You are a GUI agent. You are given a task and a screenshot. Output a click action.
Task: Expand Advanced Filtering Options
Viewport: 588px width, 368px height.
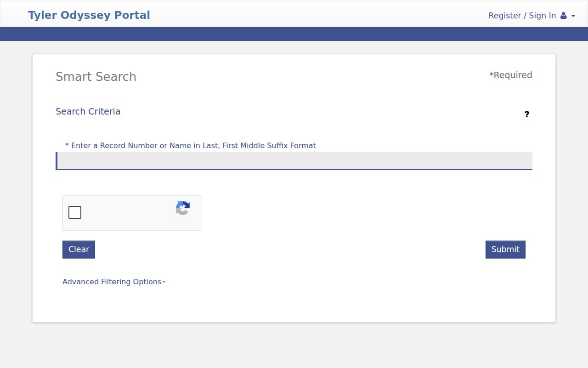[x=114, y=282]
